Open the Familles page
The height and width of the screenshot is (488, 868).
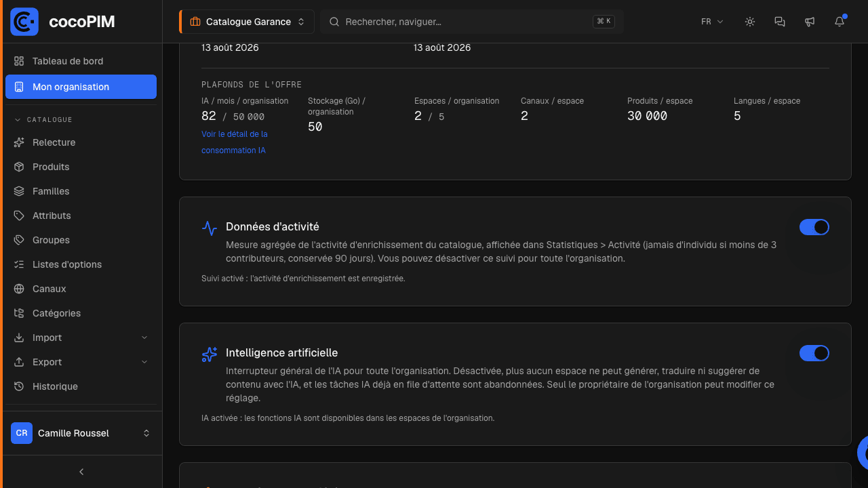pos(81,191)
